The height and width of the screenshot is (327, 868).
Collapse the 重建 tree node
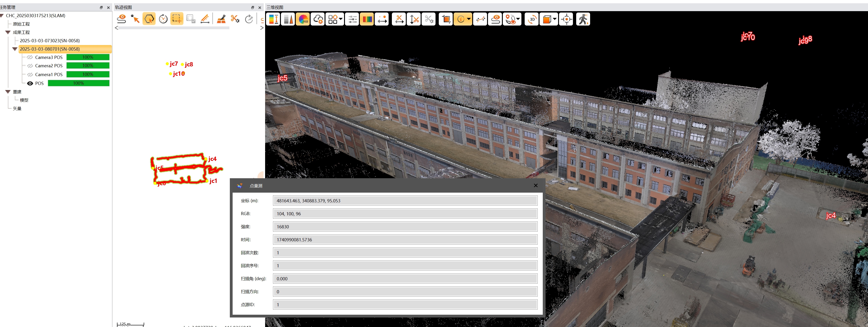click(x=8, y=92)
